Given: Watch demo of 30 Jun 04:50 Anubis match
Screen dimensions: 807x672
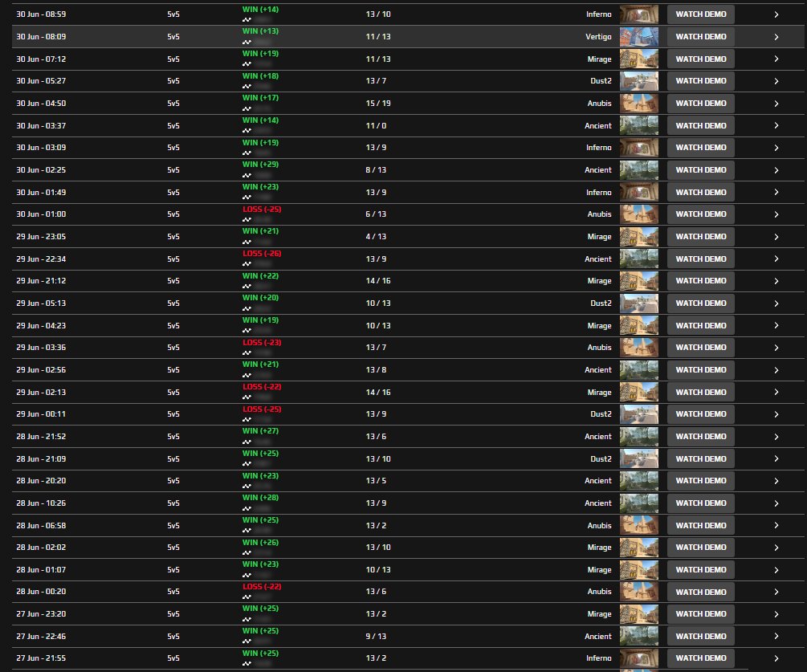Looking at the screenshot, I should (x=700, y=104).
